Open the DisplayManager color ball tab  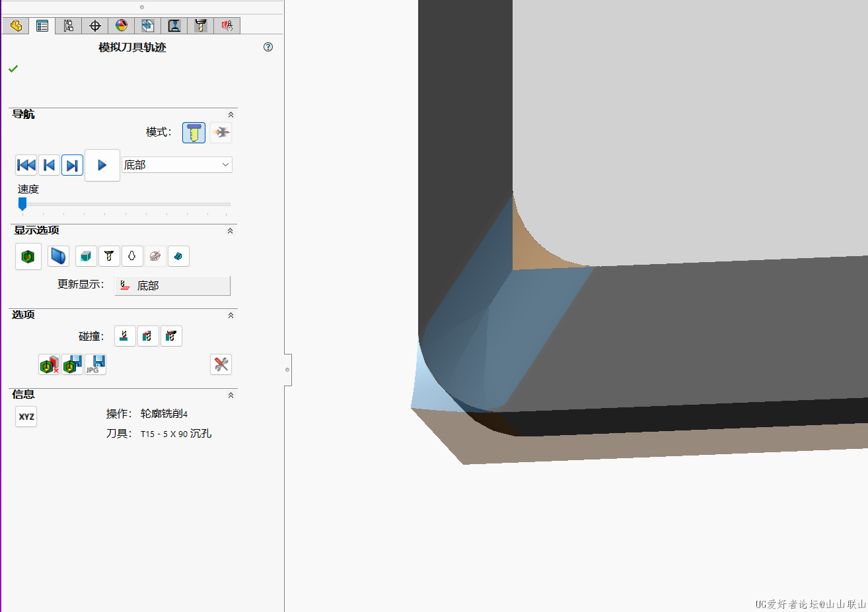(122, 26)
